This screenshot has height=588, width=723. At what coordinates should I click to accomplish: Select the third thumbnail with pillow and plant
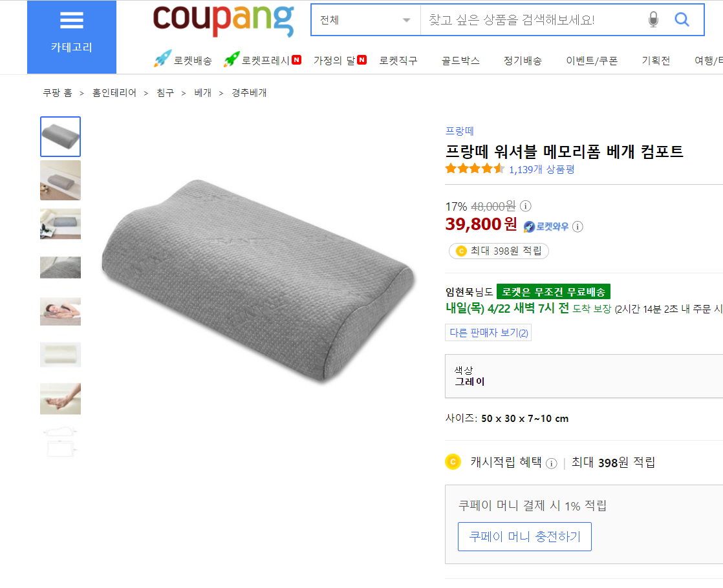pyautogui.click(x=60, y=224)
